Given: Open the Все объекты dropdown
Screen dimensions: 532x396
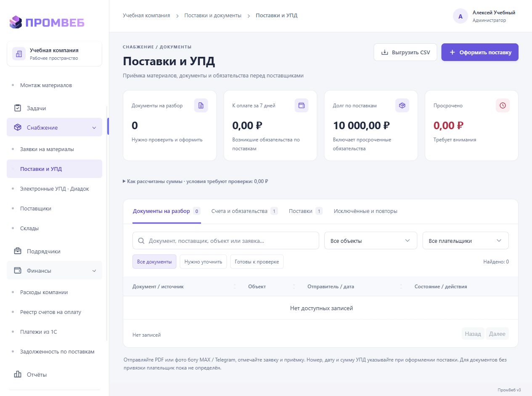Looking at the screenshot, I should click(371, 241).
